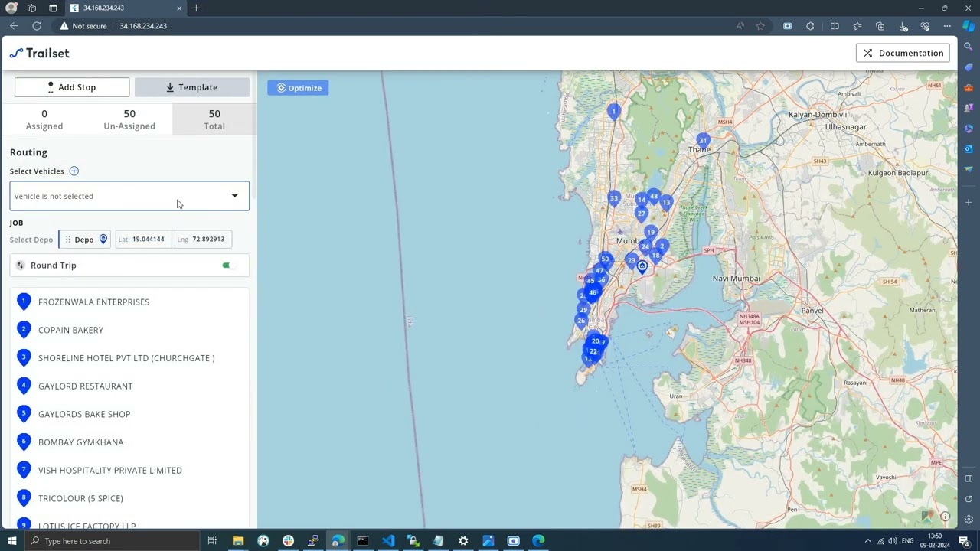This screenshot has height=551, width=980.
Task: Open Windows notification center
Action: point(964,541)
